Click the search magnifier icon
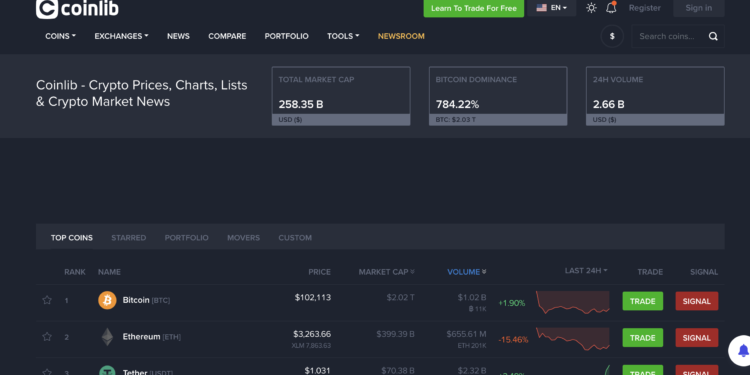Viewport: 750px width, 375px height. [713, 36]
